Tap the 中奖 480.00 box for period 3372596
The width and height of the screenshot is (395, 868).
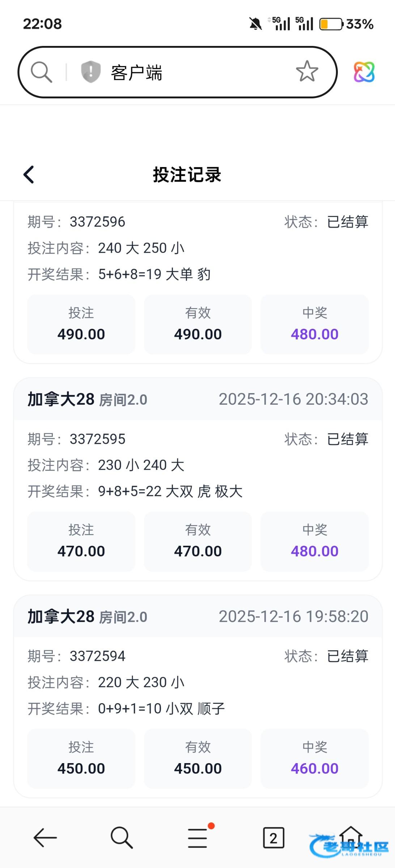[x=314, y=324]
